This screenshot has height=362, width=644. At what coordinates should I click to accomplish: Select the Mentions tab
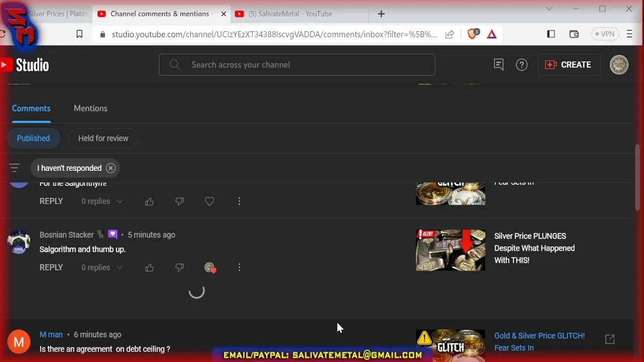pyautogui.click(x=91, y=109)
